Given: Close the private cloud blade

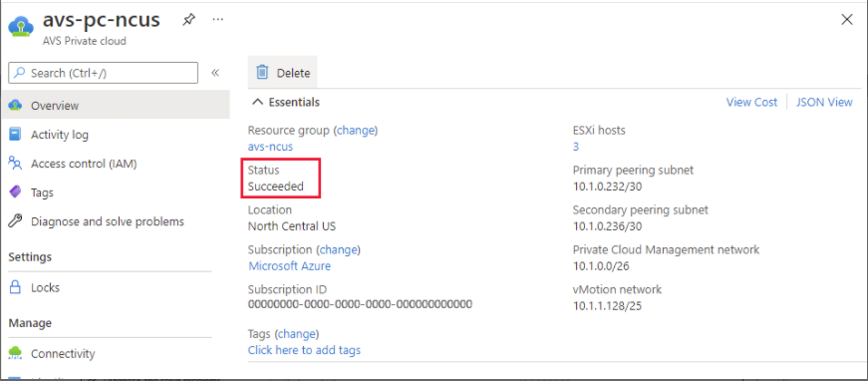Looking at the screenshot, I should 847,20.
